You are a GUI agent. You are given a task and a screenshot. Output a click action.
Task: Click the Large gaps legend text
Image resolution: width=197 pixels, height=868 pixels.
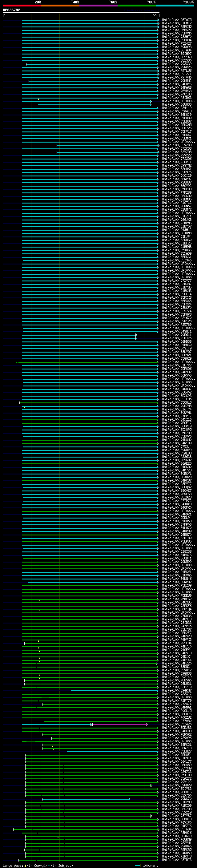(x=38, y=866)
